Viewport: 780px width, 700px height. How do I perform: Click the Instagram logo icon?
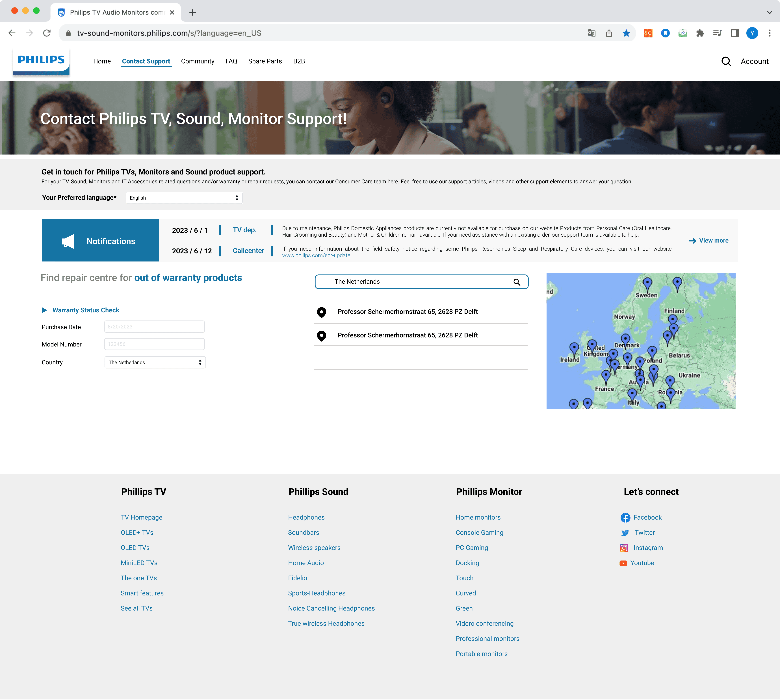coord(624,548)
